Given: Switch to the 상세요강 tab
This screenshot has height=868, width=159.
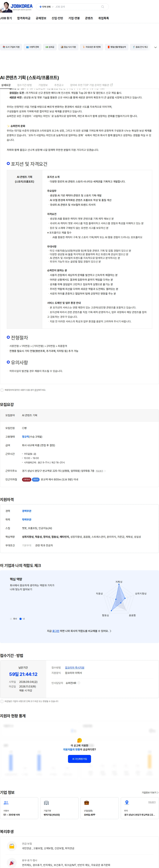Looking at the screenshot, I should click(6, 85).
